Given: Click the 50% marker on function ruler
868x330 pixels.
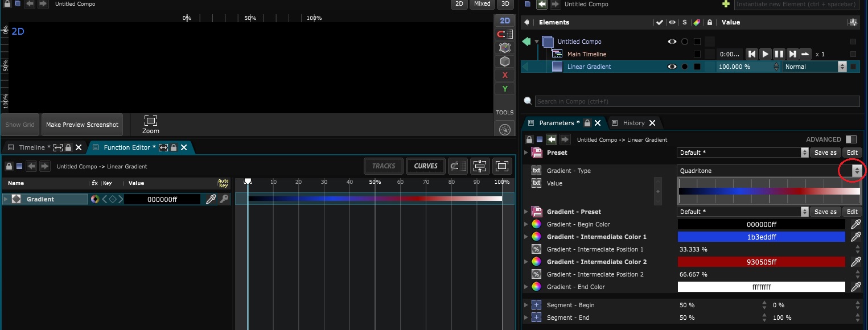Looking at the screenshot, I should [375, 182].
